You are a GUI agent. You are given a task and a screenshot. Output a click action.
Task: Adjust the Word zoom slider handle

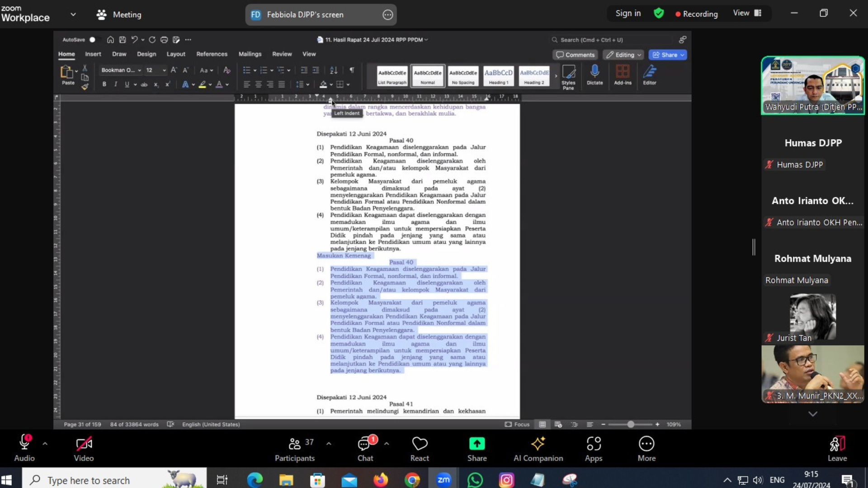tap(631, 424)
